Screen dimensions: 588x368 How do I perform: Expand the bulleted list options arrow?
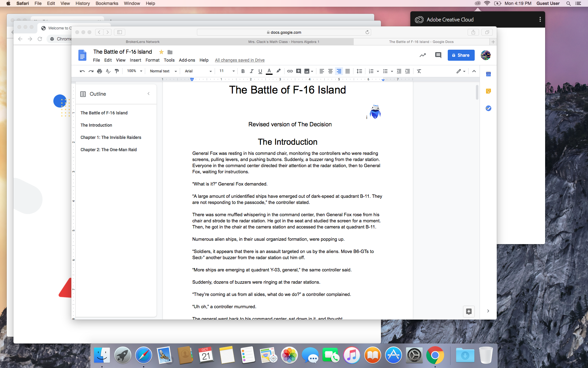(392, 71)
